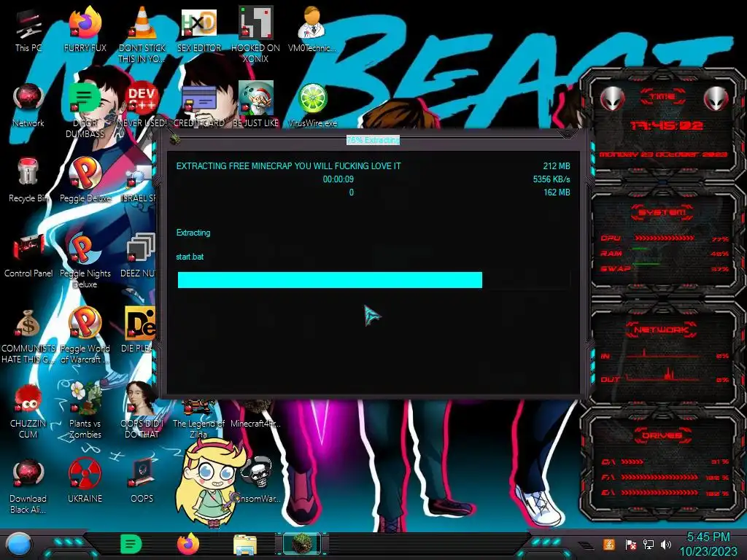Open the green music app on the taskbar

click(131, 544)
